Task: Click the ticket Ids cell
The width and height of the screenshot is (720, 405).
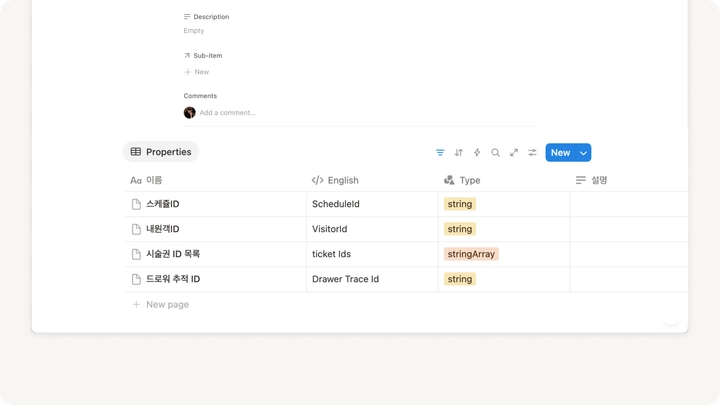Action: click(372, 254)
